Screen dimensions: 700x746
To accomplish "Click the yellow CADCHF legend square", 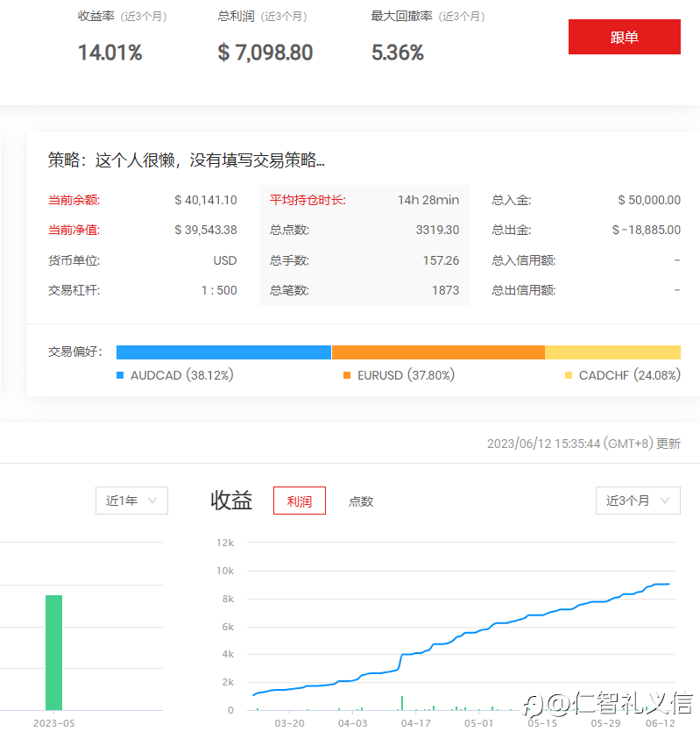I will pos(569,375).
